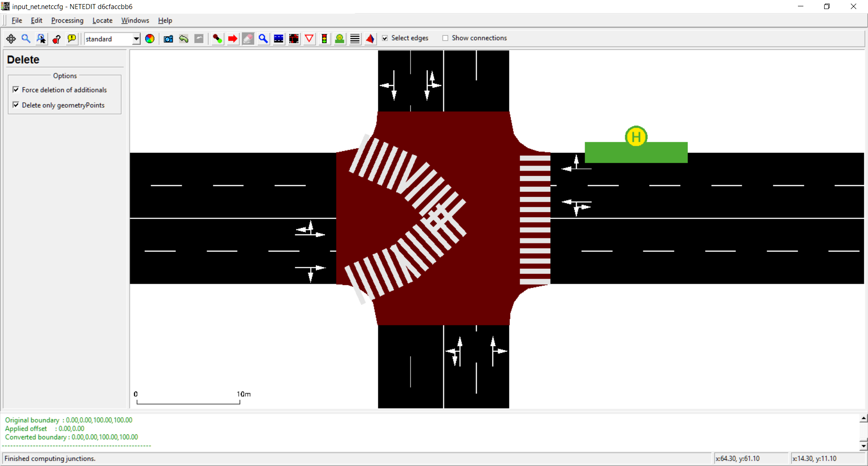The width and height of the screenshot is (868, 466).
Task: Uncheck Delete only geometryPoints option
Action: click(16, 105)
